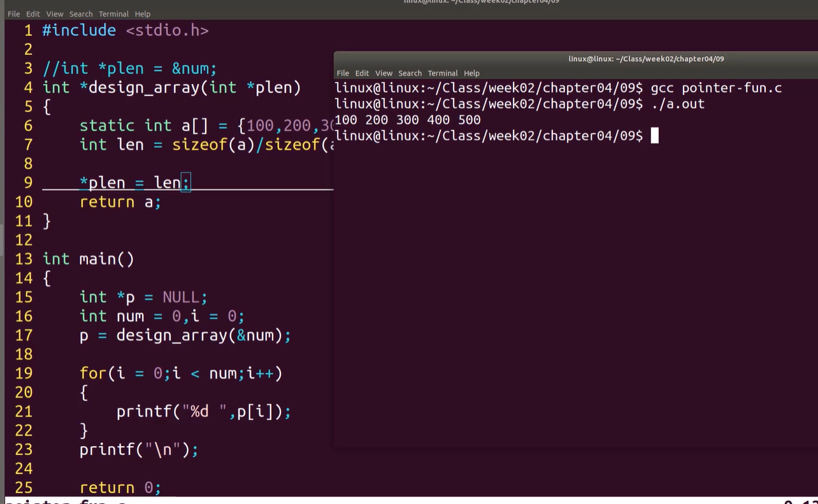Image resolution: width=818 pixels, height=504 pixels.
Task: Click "#include <stdio.h>" on line 1
Action: [126, 30]
